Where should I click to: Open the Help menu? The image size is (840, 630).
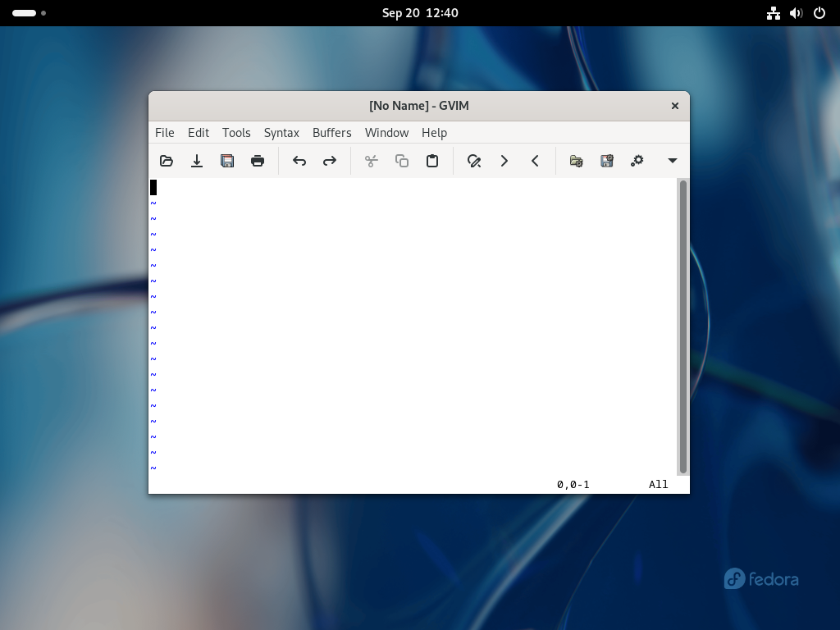pyautogui.click(x=434, y=133)
